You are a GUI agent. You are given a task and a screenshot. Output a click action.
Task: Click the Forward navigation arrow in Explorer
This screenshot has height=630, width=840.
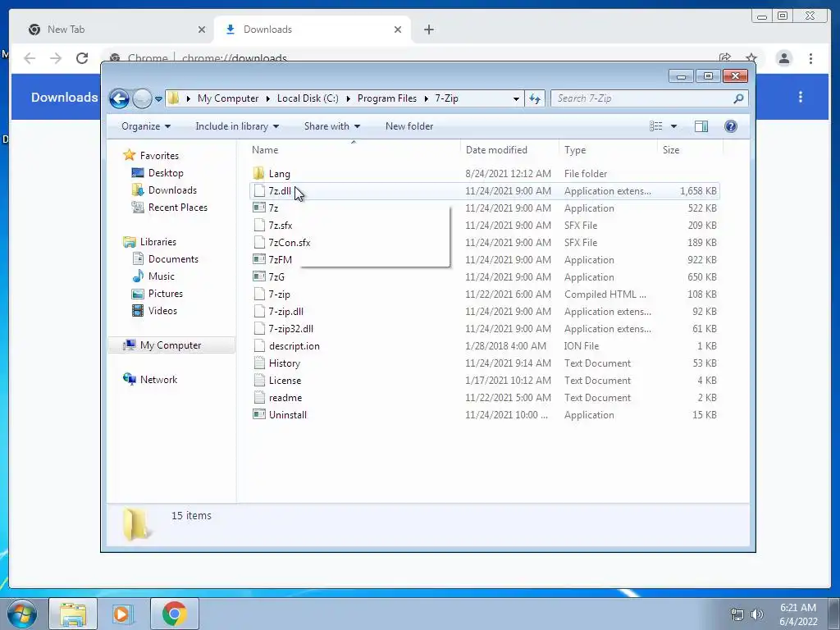point(142,98)
